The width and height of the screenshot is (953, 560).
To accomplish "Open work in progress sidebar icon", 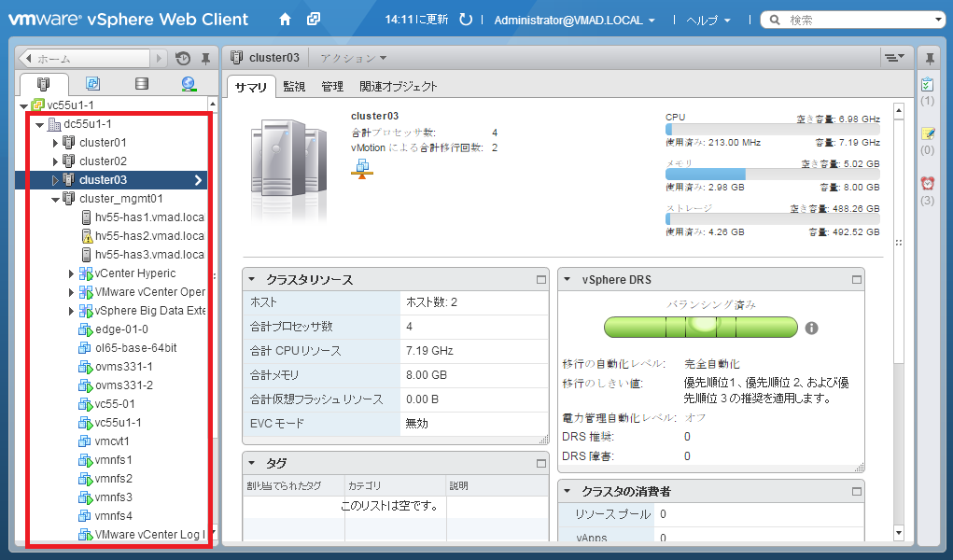I will [x=928, y=133].
